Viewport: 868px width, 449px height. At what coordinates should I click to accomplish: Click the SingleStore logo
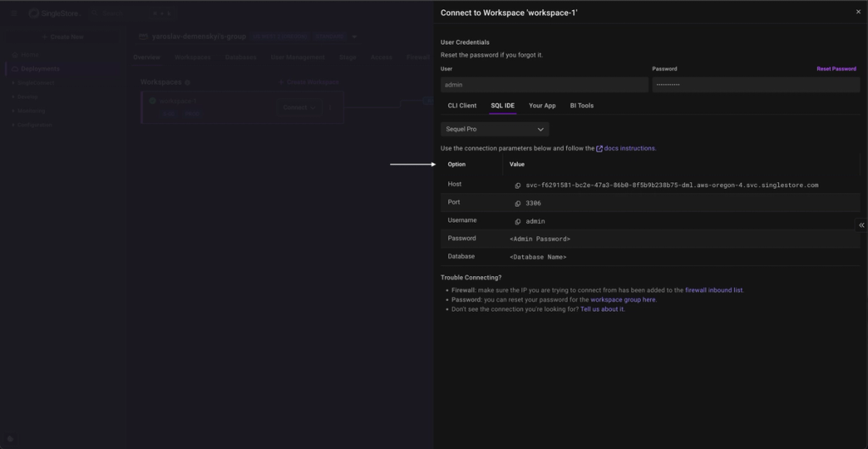coord(54,14)
